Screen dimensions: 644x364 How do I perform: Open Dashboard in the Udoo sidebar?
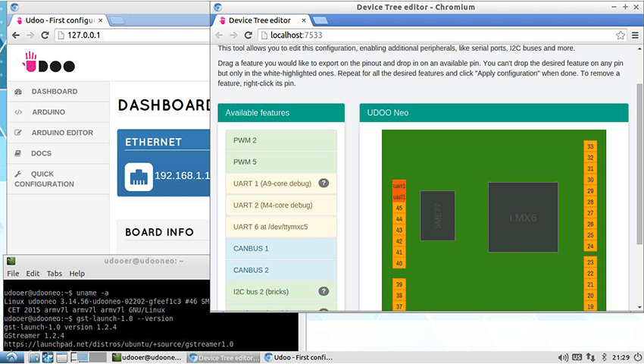58,91
